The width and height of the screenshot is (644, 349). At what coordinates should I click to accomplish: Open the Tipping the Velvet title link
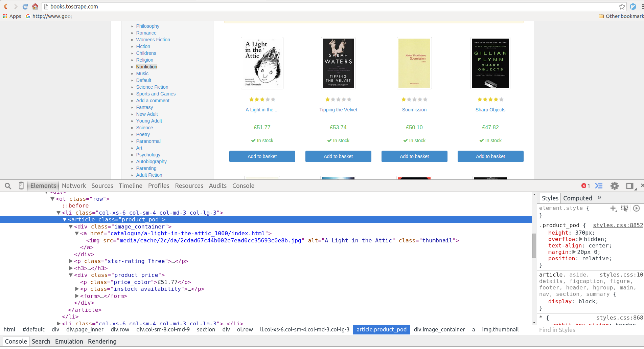tap(338, 110)
